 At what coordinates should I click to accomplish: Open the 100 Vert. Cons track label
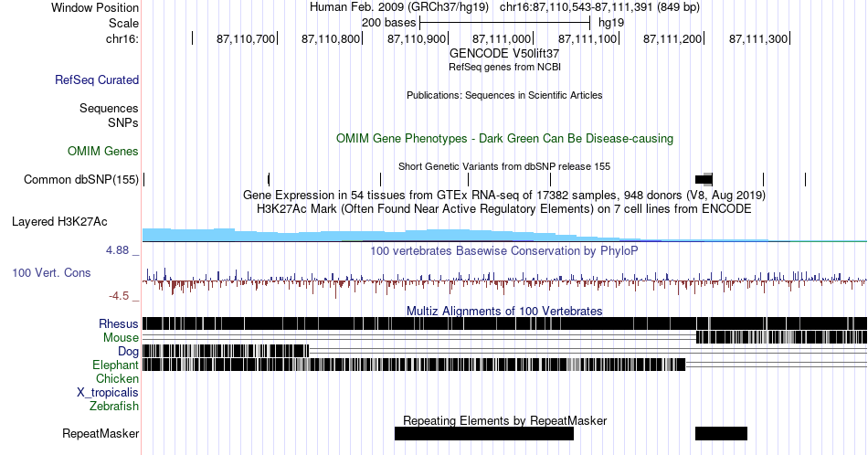click(x=51, y=272)
